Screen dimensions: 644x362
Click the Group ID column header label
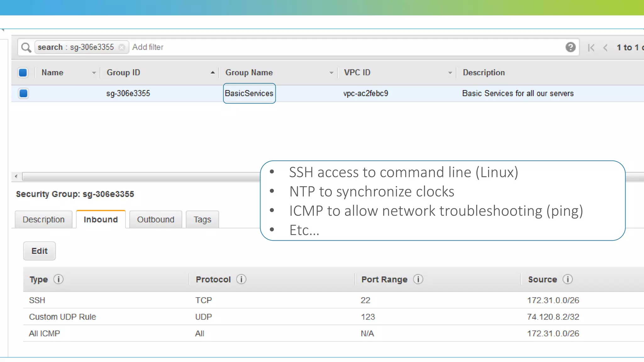[x=123, y=73]
